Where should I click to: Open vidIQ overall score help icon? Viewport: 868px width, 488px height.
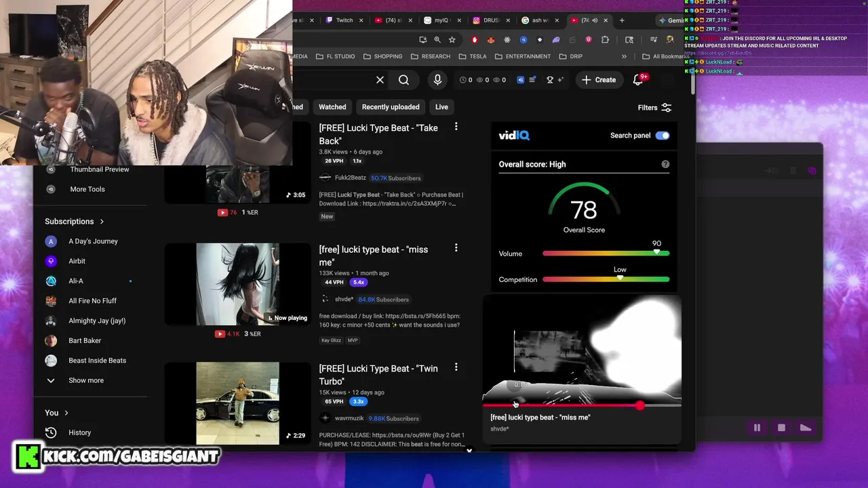[665, 164]
